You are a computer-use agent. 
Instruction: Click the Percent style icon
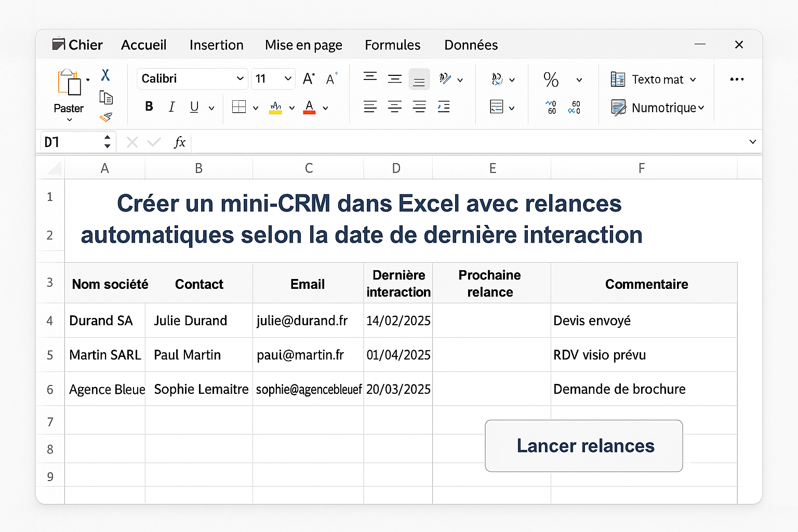click(551, 79)
